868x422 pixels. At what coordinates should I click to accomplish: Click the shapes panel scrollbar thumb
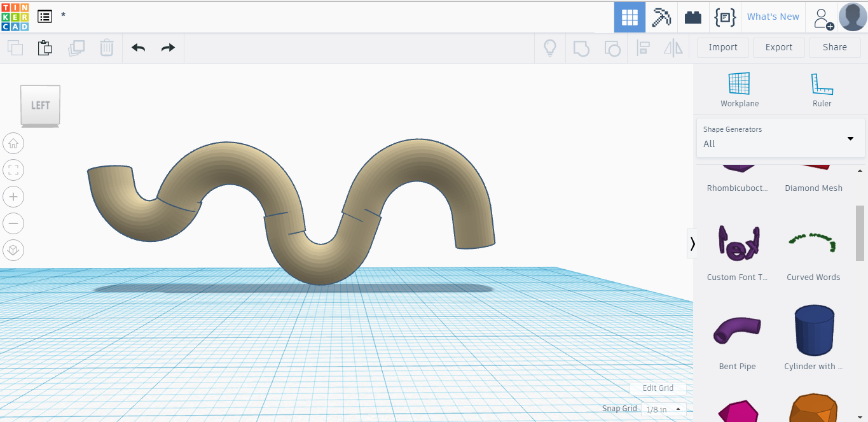(860, 232)
